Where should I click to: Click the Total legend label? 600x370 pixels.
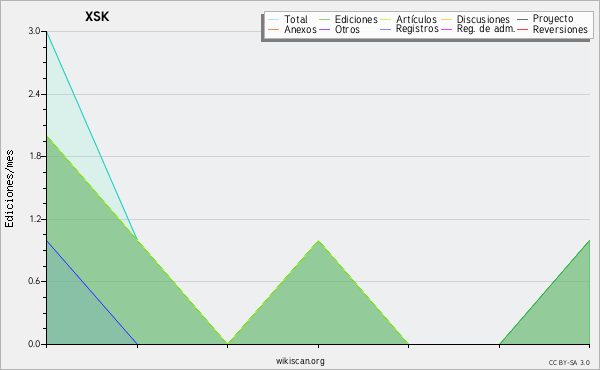click(296, 19)
